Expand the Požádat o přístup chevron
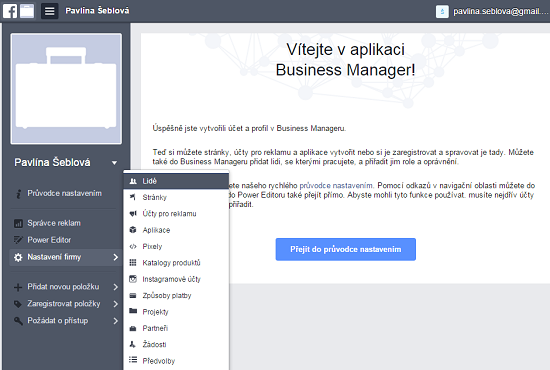The height and width of the screenshot is (370, 550). [116, 321]
